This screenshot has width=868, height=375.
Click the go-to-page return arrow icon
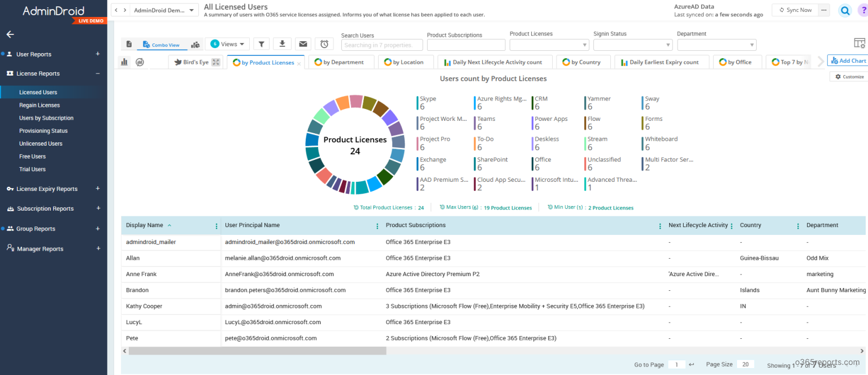tap(691, 364)
